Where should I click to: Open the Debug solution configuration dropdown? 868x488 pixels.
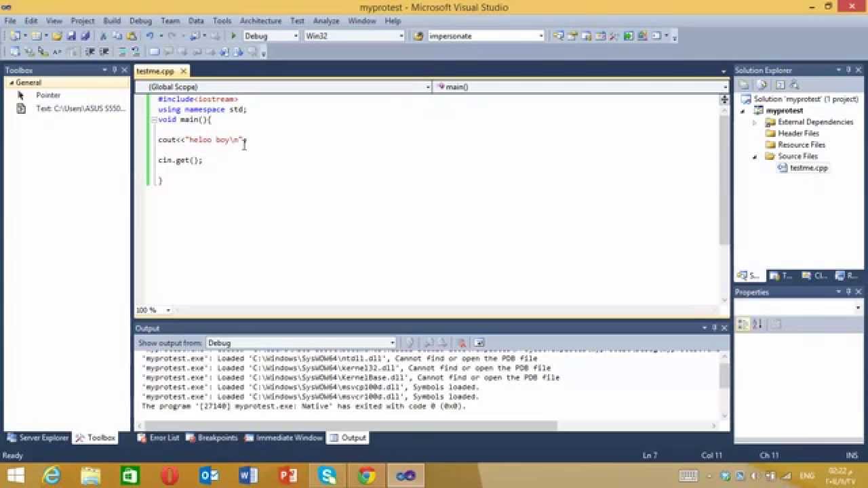tap(295, 36)
